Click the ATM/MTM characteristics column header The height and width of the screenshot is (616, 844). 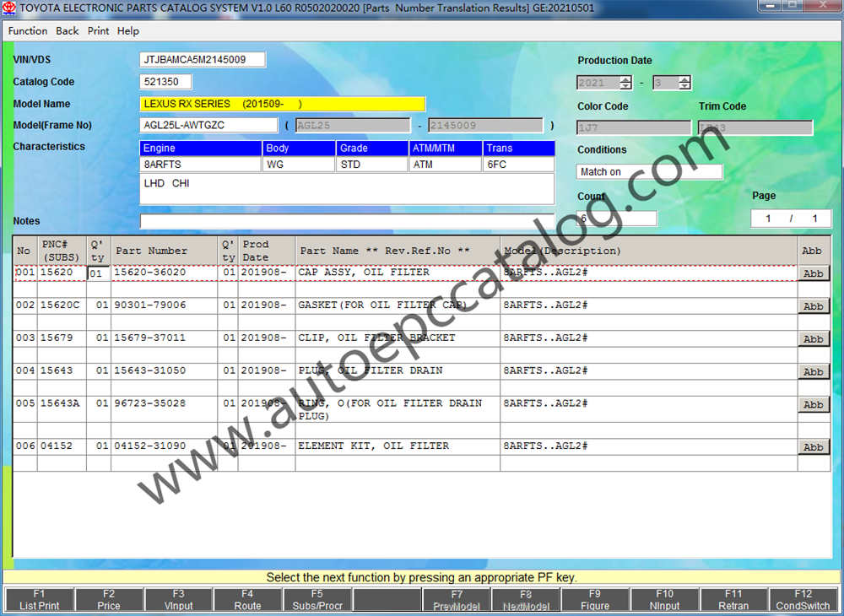446,148
